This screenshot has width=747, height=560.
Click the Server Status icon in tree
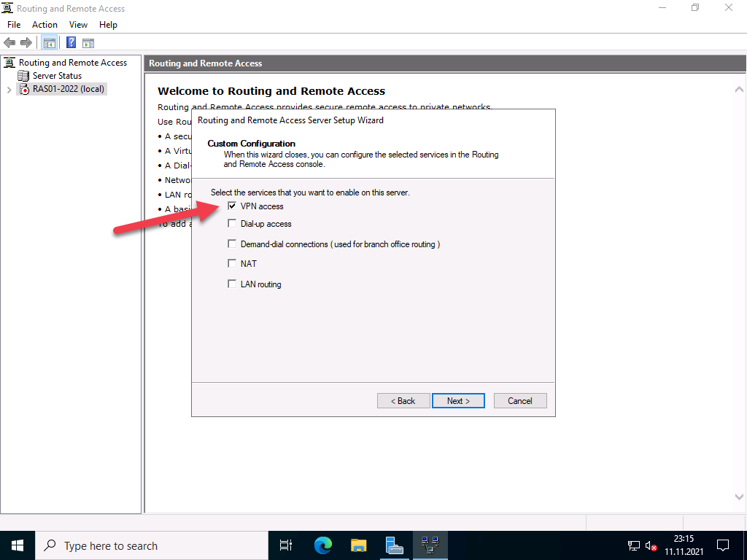[x=23, y=76]
